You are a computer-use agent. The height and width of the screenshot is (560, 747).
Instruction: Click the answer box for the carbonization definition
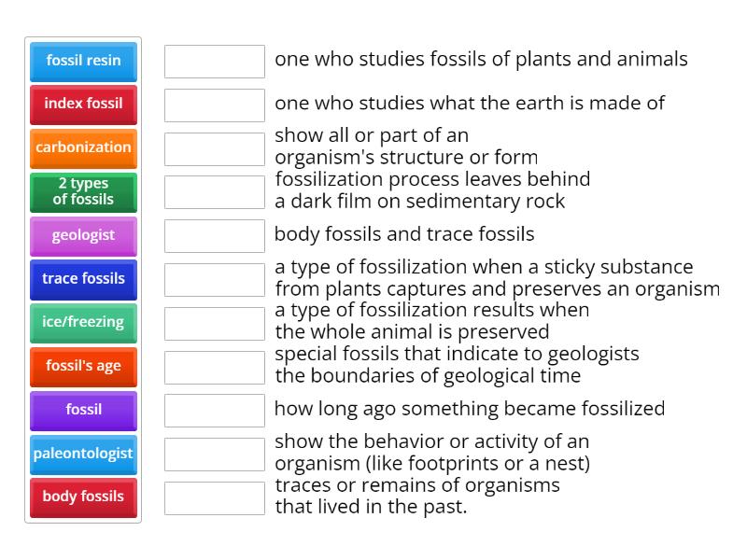[214, 192]
